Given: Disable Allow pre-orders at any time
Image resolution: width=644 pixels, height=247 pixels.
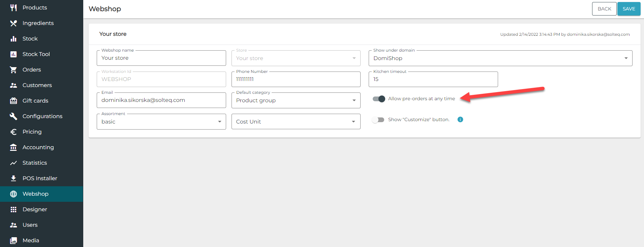Looking at the screenshot, I should pos(379,99).
